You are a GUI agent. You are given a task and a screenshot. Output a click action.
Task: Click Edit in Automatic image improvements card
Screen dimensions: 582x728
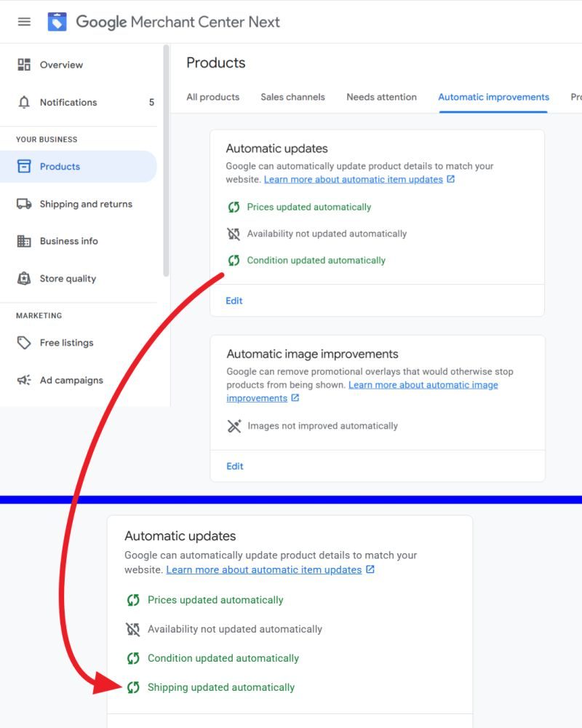click(234, 466)
